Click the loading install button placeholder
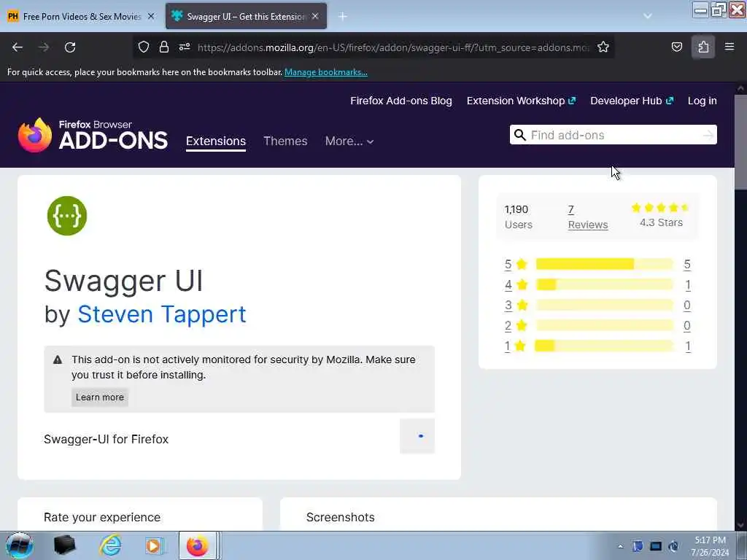Image resolution: width=747 pixels, height=560 pixels. click(x=417, y=436)
